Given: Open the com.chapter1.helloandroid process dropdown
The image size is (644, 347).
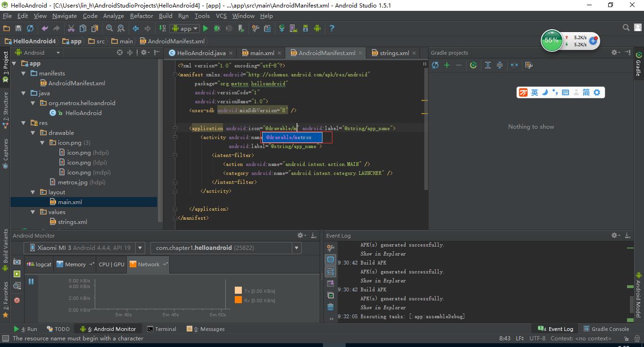Looking at the screenshot, I should pos(226,248).
